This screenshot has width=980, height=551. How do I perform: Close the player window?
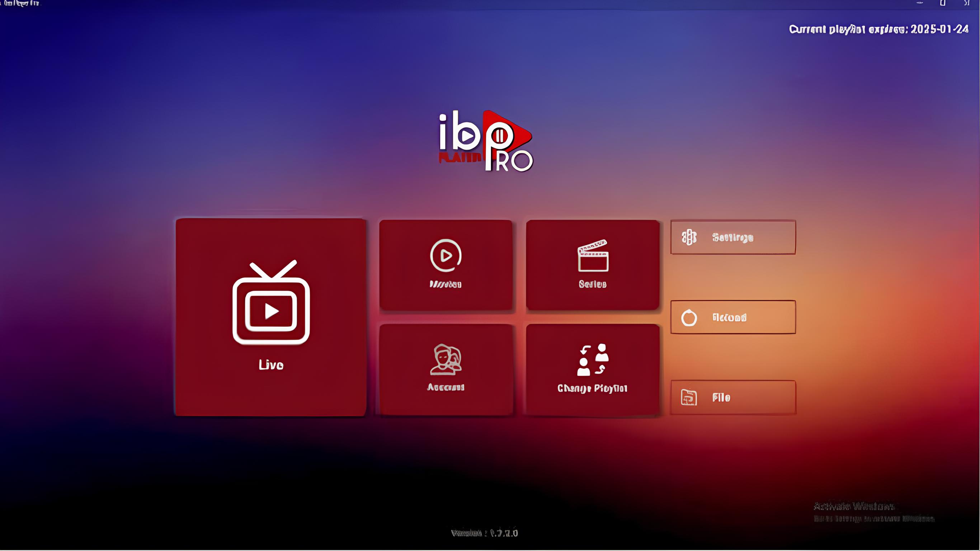pyautogui.click(x=967, y=3)
